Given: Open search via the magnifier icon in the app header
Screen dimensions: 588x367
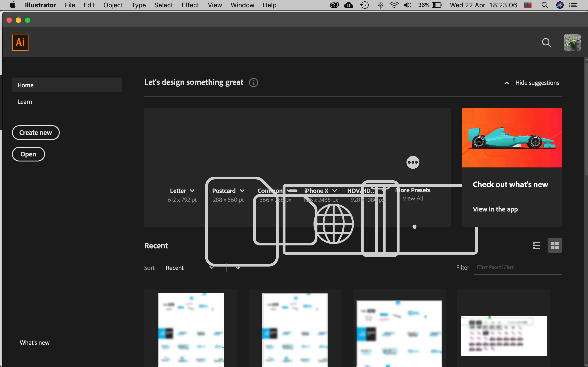Looking at the screenshot, I should [x=546, y=43].
